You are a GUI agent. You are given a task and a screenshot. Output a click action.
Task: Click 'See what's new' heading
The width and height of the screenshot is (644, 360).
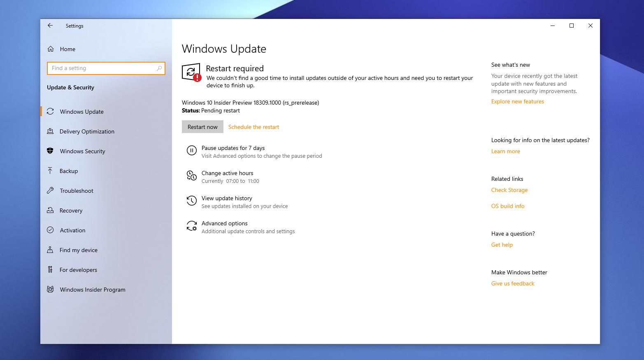[x=510, y=65]
